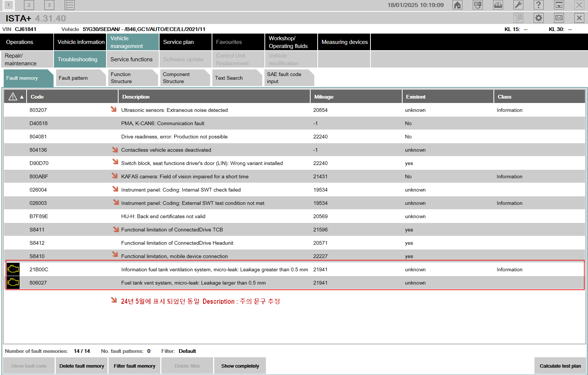
Task: Sort by the warning triangle column header
Action: (15, 97)
